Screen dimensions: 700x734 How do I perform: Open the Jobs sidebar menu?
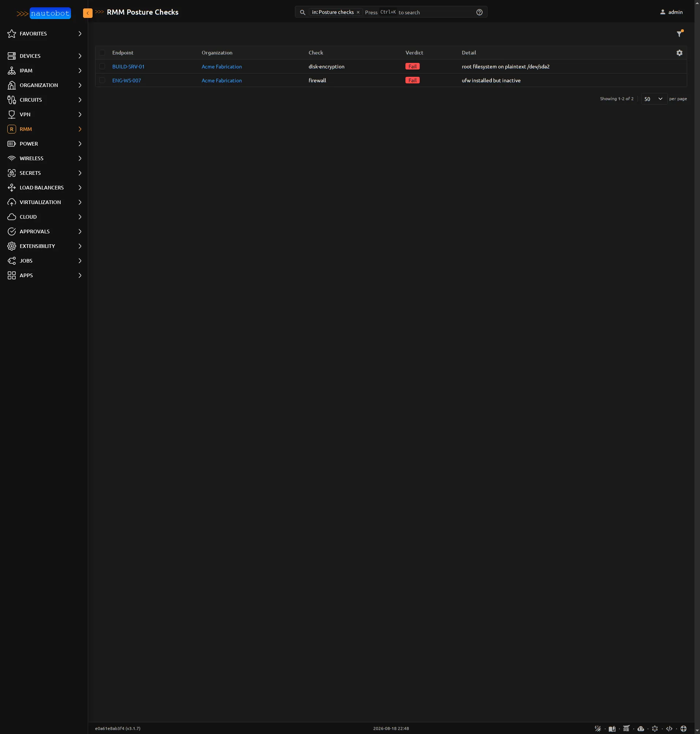[44, 261]
